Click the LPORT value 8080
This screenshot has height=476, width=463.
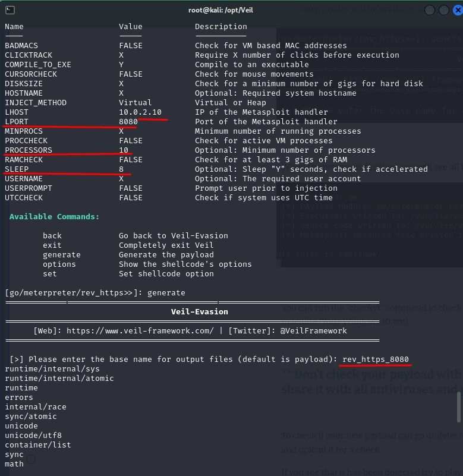point(128,121)
